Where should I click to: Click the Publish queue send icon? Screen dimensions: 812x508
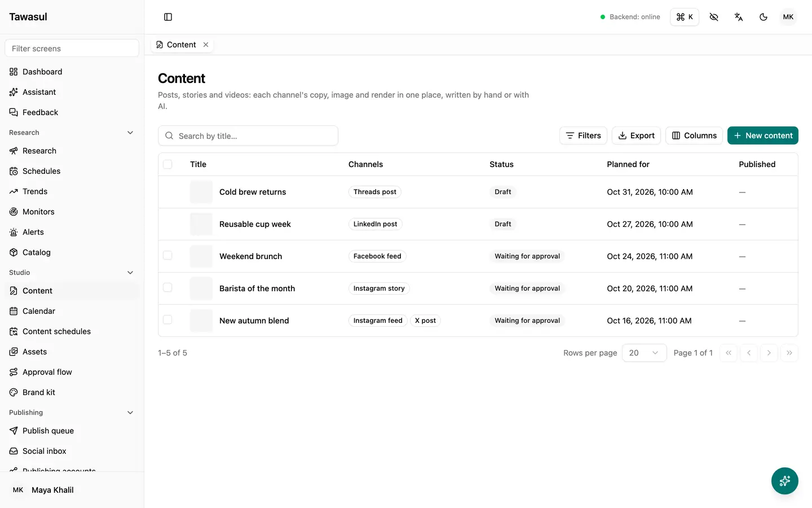click(x=14, y=431)
